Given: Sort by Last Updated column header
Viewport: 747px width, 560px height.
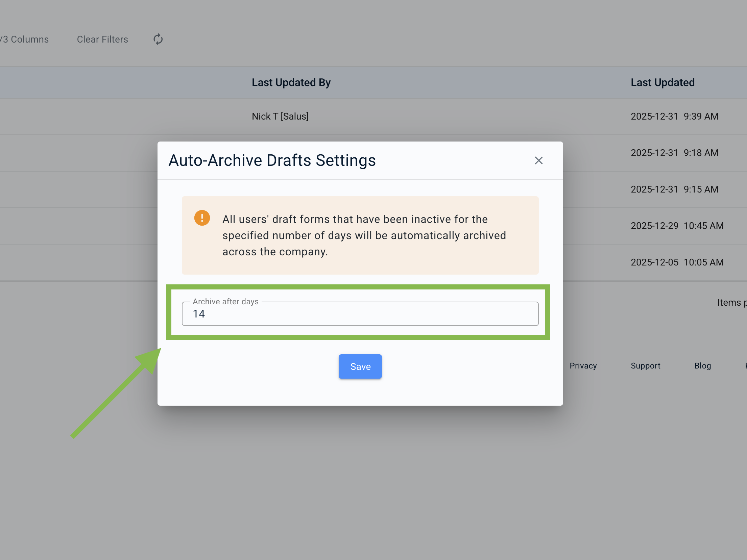Looking at the screenshot, I should tap(662, 82).
